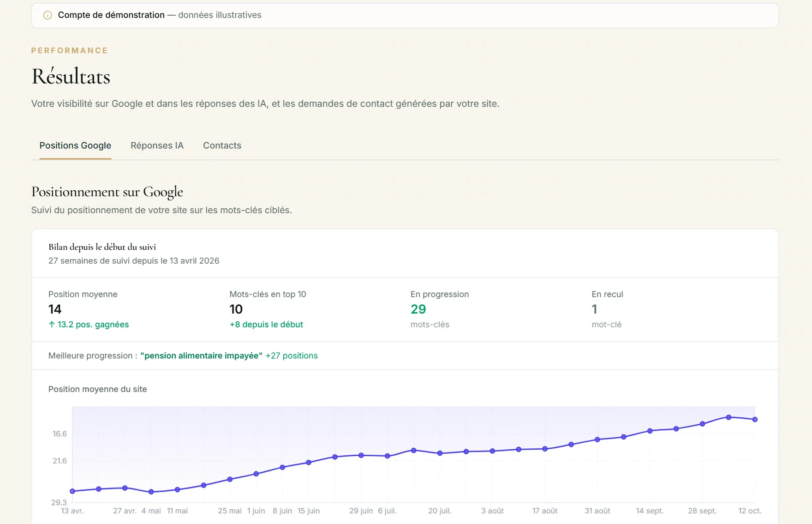Click the 21.6 y-axis label
The height and width of the screenshot is (524, 812).
tap(60, 461)
